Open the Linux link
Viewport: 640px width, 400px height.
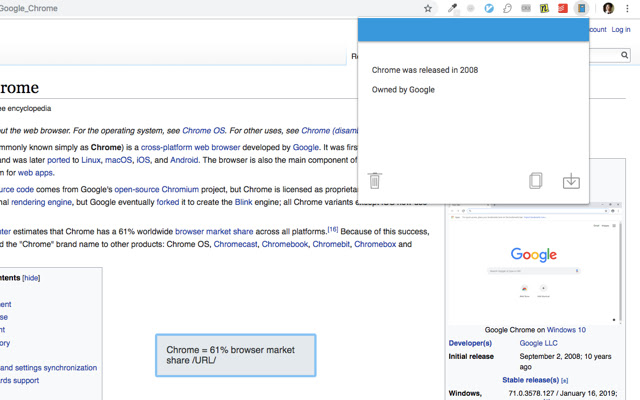click(91, 160)
